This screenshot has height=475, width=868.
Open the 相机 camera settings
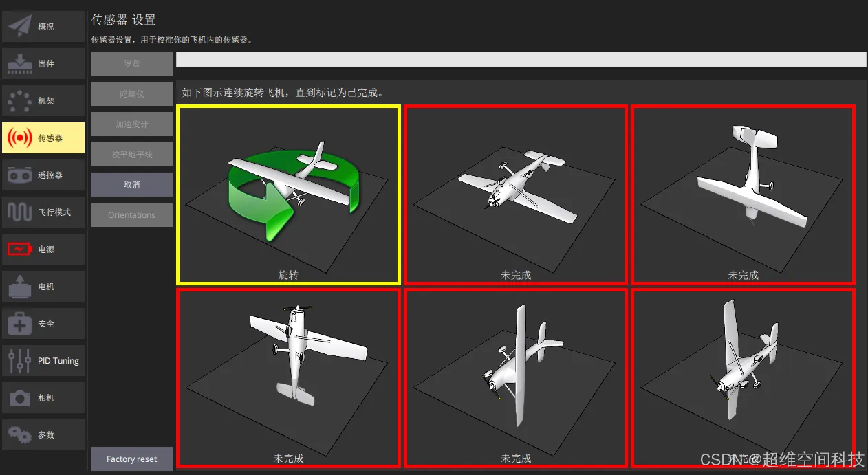coord(43,397)
